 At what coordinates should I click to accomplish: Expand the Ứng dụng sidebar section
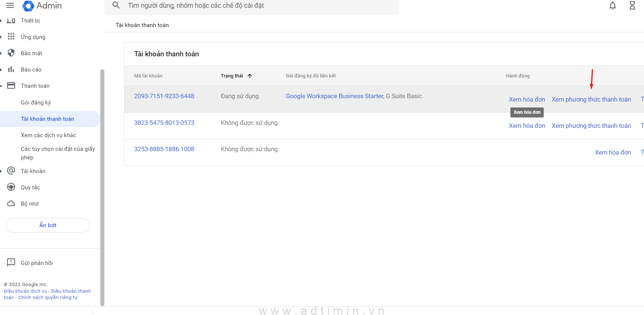point(1,37)
